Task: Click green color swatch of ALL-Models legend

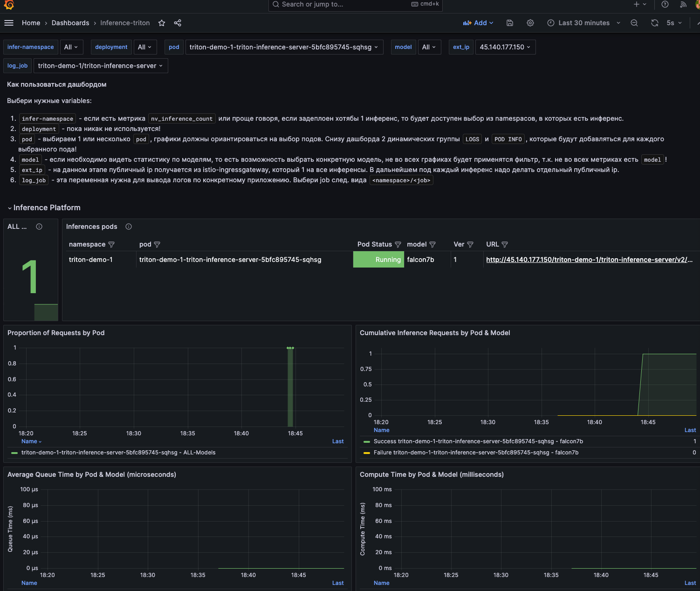Action: (14, 453)
